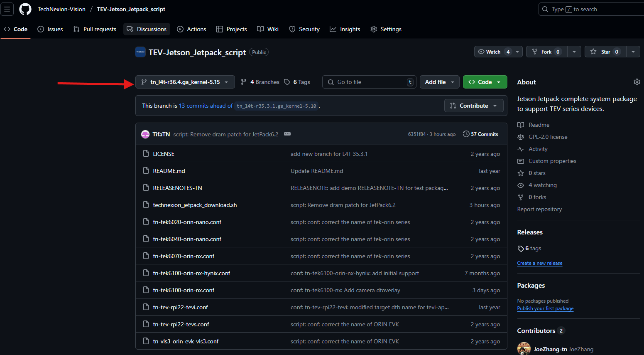Open the About section settings gear
Screen dimensions: 644x355
point(637,82)
